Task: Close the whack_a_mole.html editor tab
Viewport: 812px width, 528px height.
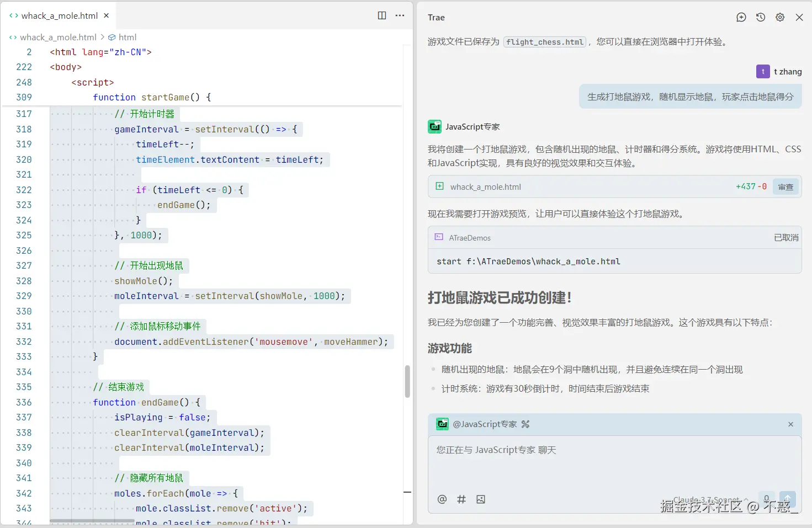Action: pos(107,15)
